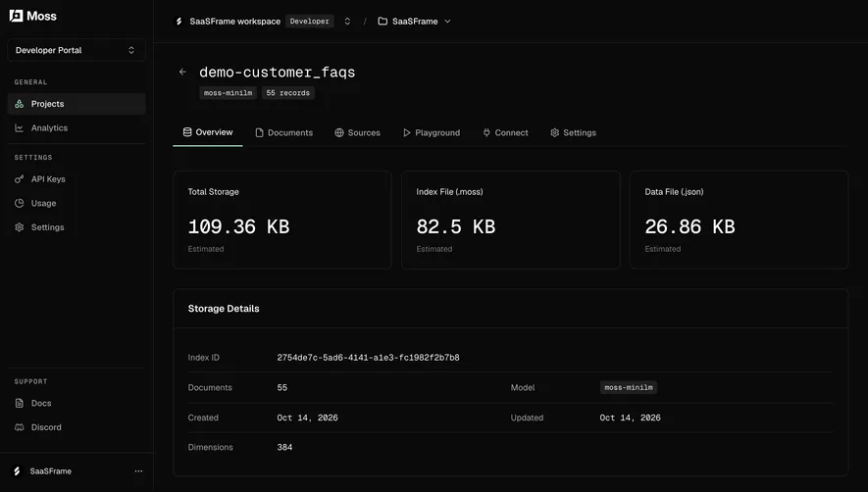Click the Usage pie chart icon
Viewport: 868px width, 492px height.
(20, 203)
